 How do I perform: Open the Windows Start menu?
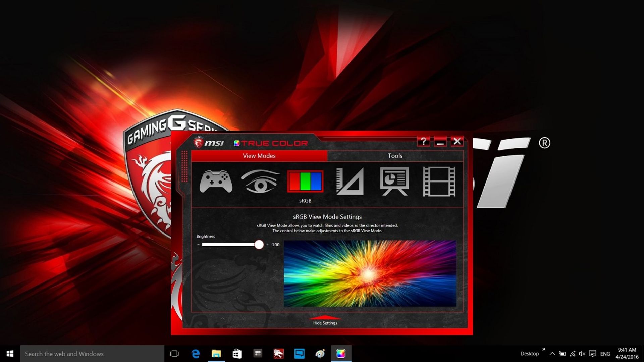10,354
